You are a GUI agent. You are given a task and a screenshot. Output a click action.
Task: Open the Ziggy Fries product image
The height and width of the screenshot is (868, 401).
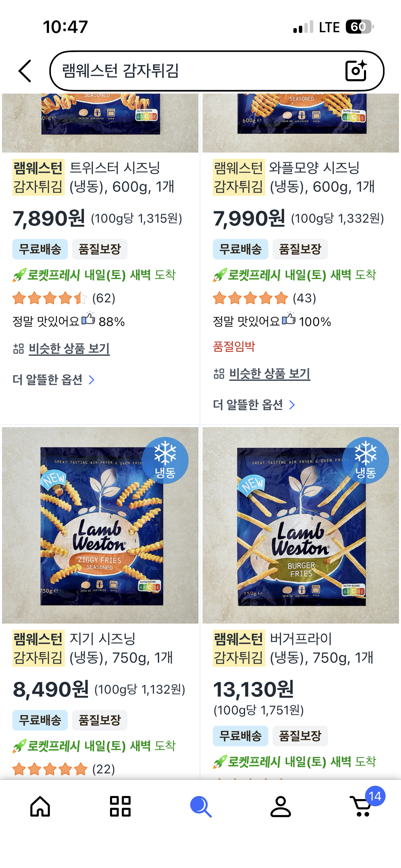pyautogui.click(x=100, y=525)
